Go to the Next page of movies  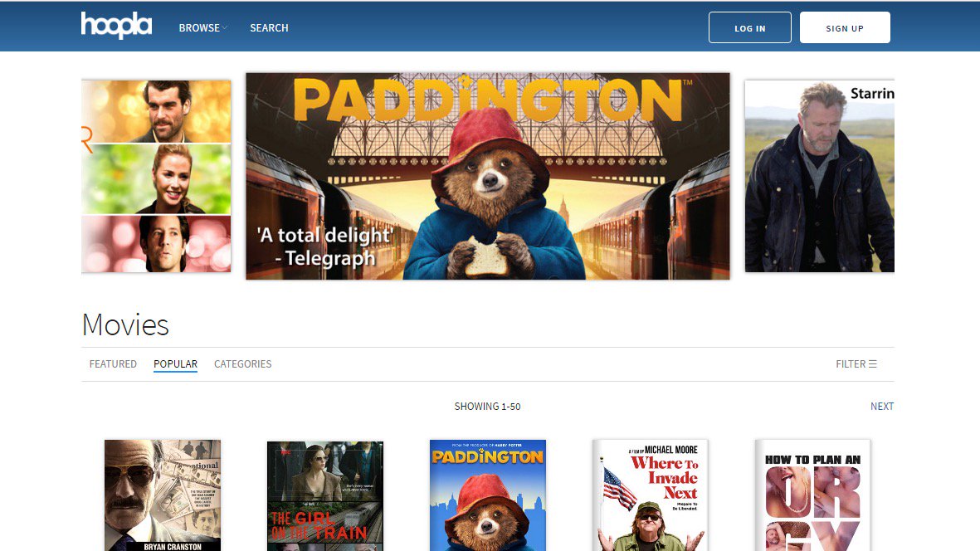[882, 406]
